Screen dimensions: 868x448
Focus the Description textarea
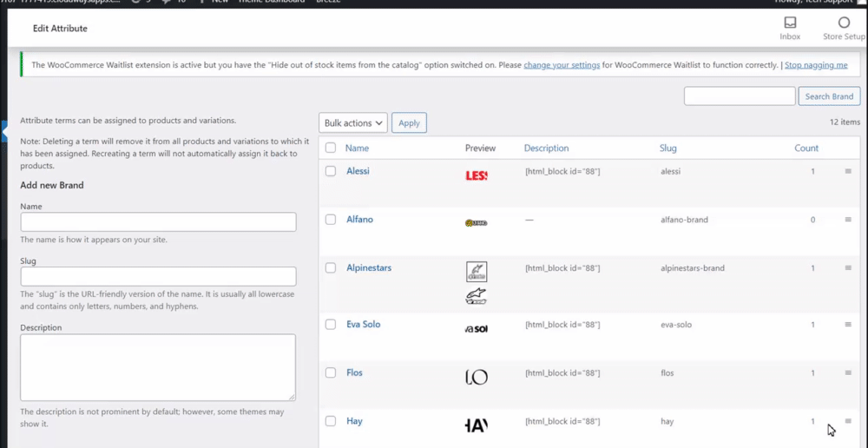pos(158,367)
